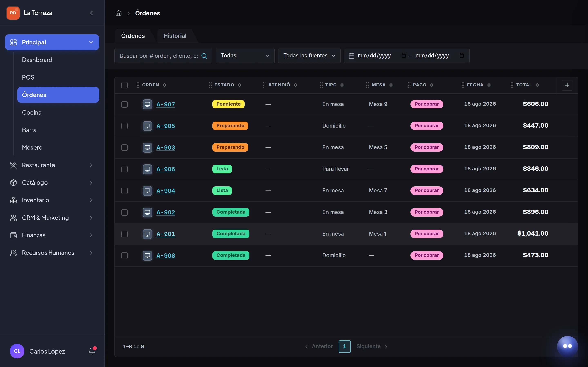Open Cocina in the sidebar menu

(32, 112)
